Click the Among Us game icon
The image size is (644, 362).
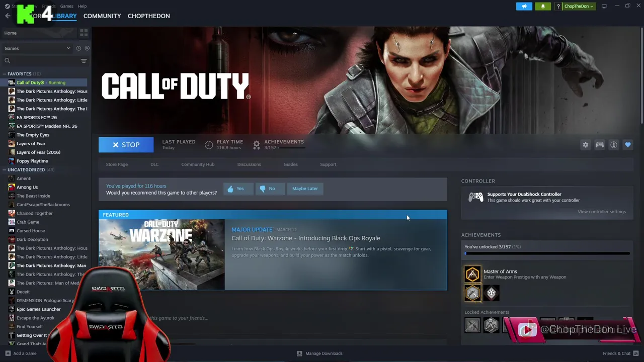tap(12, 187)
